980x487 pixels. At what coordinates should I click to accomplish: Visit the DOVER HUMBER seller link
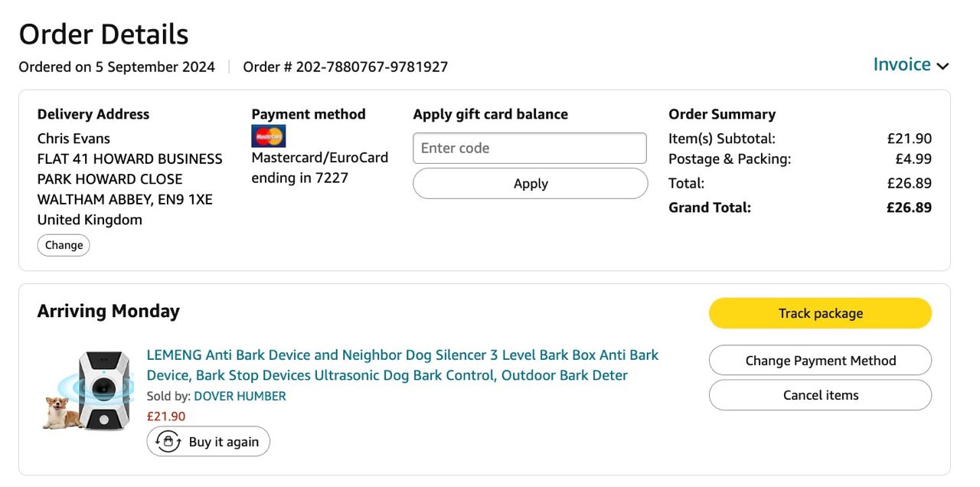(240, 397)
